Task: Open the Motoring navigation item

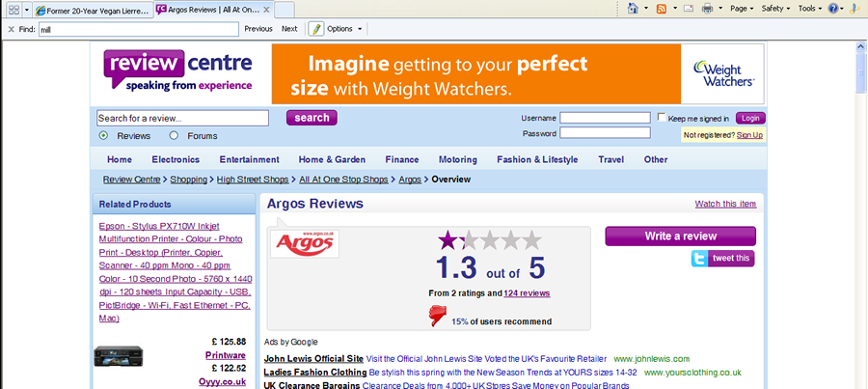Action: (458, 159)
